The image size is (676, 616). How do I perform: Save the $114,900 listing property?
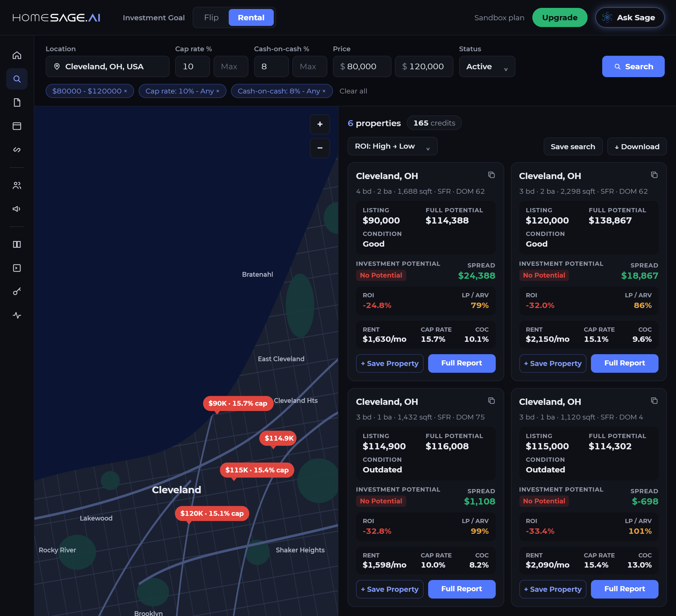click(390, 589)
